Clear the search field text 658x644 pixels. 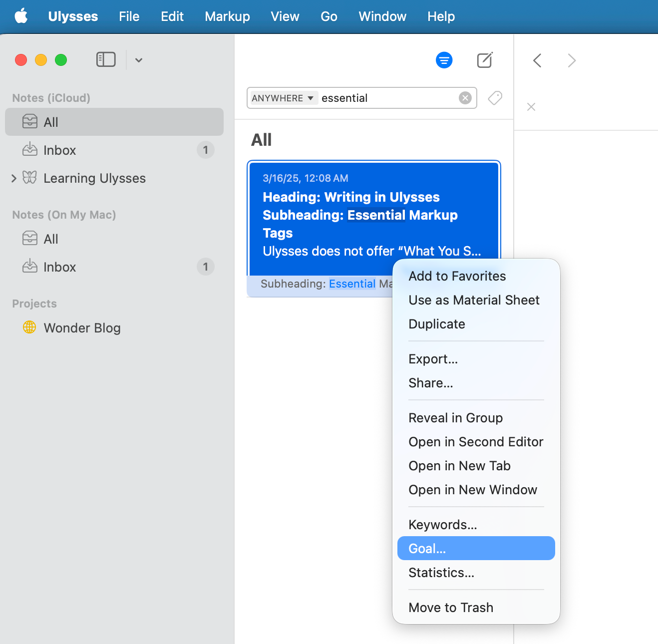coord(465,98)
